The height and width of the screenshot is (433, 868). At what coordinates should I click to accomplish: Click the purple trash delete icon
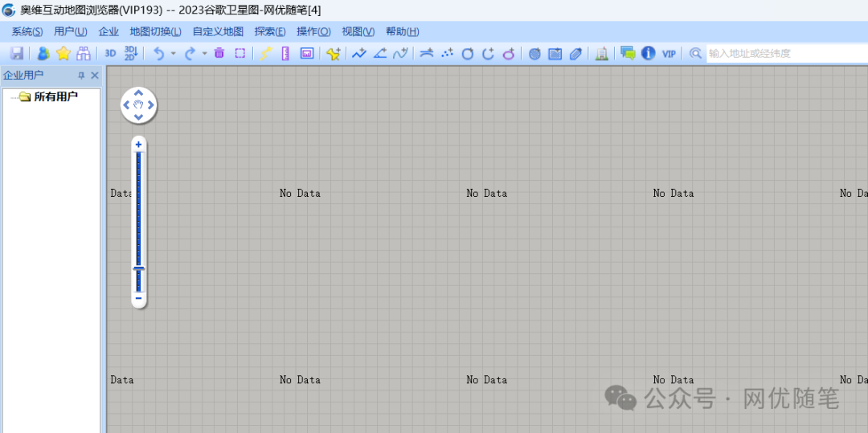(x=219, y=53)
